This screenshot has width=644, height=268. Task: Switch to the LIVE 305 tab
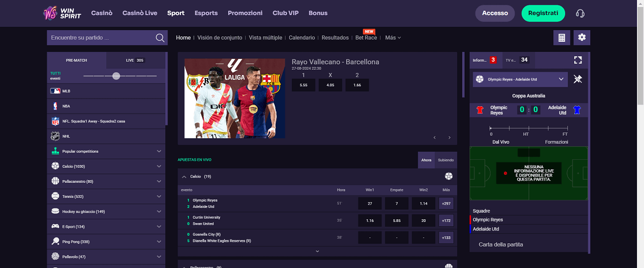point(135,61)
